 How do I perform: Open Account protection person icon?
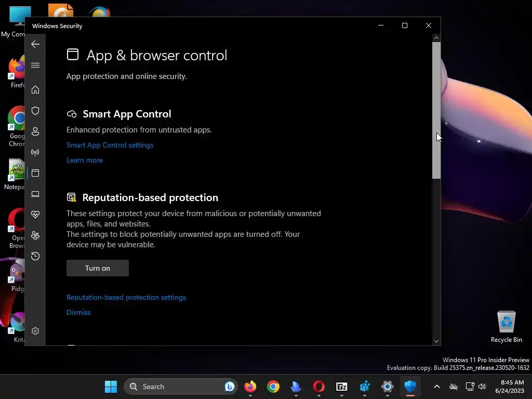pos(35,131)
